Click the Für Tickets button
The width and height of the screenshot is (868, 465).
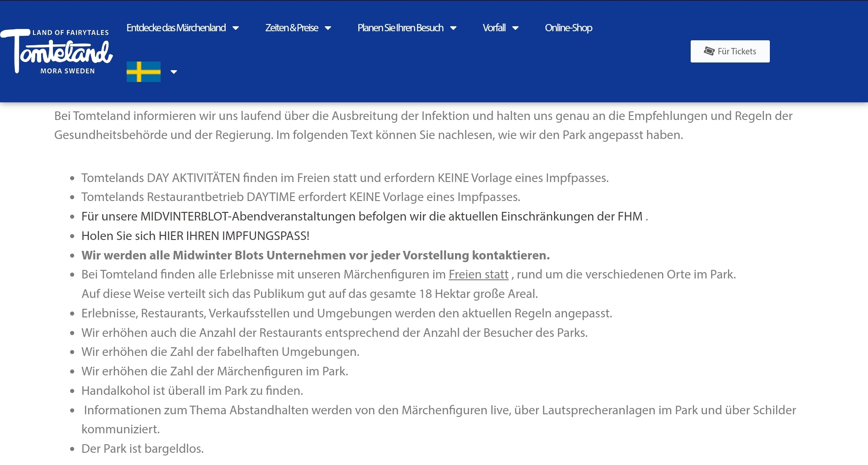click(x=730, y=51)
